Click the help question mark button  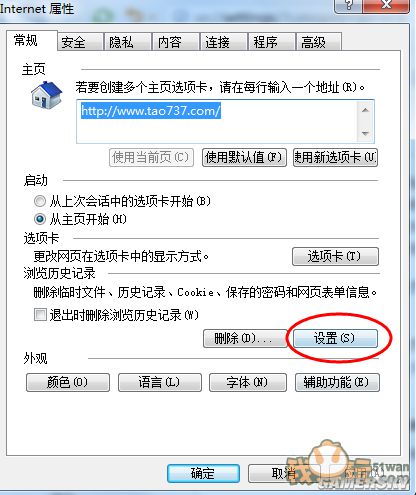click(x=348, y=5)
